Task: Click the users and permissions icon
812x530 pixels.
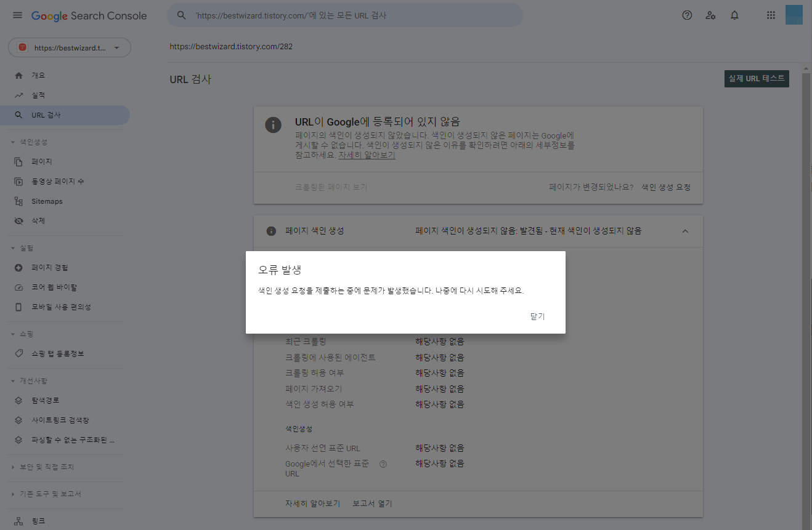Action: (710, 15)
